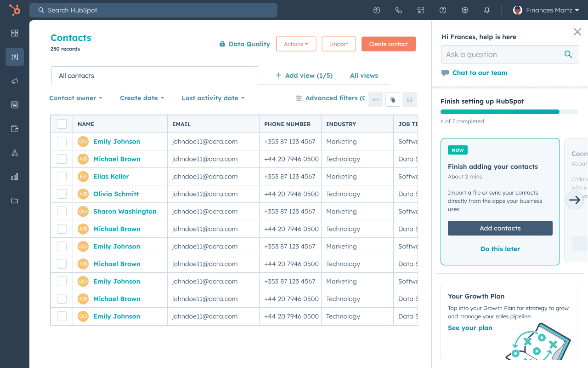Expand the Contact owner filter dropdown
The image size is (588, 368).
(x=76, y=98)
